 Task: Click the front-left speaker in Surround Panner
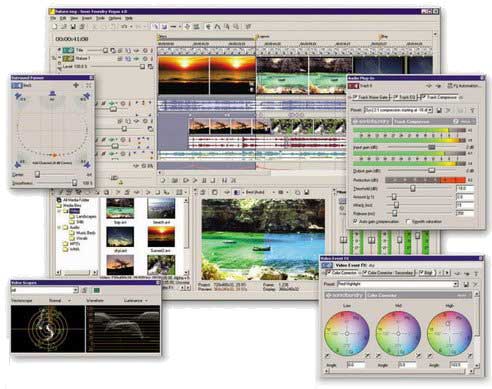click(19, 97)
